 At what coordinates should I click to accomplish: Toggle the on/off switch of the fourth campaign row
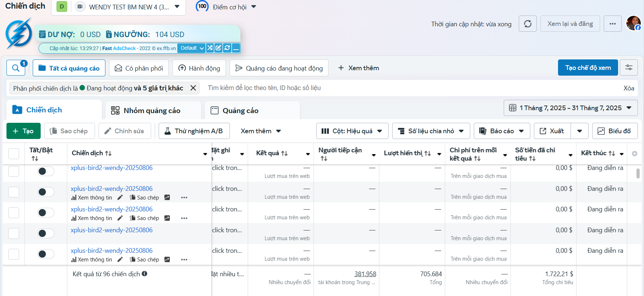pos(46,233)
